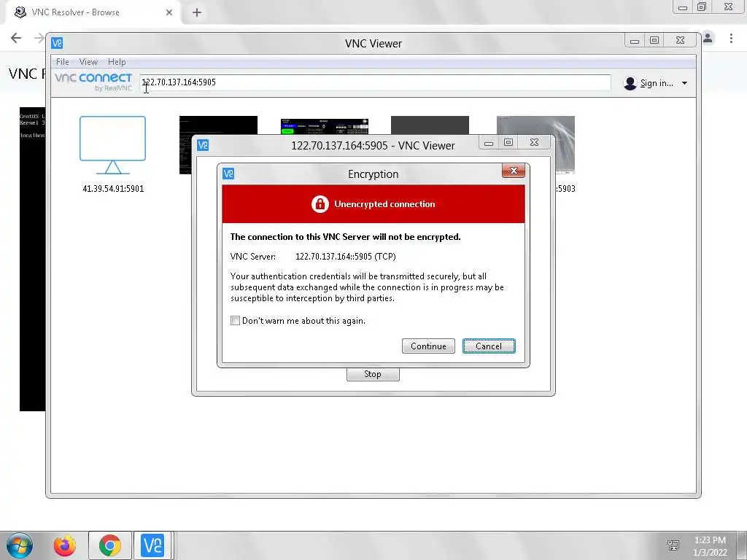The height and width of the screenshot is (560, 747).
Task: Open the taskbar clock showing 1:23 PM
Action: pyautogui.click(x=711, y=546)
